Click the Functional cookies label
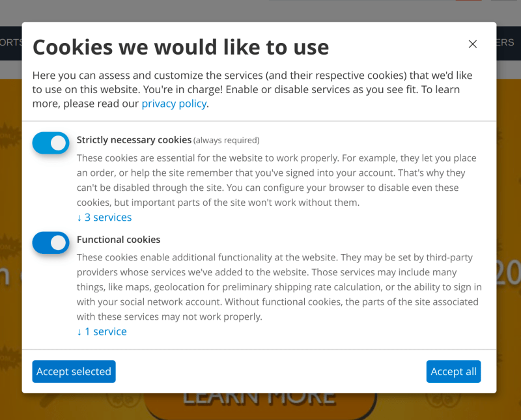521x420 pixels. pos(119,240)
